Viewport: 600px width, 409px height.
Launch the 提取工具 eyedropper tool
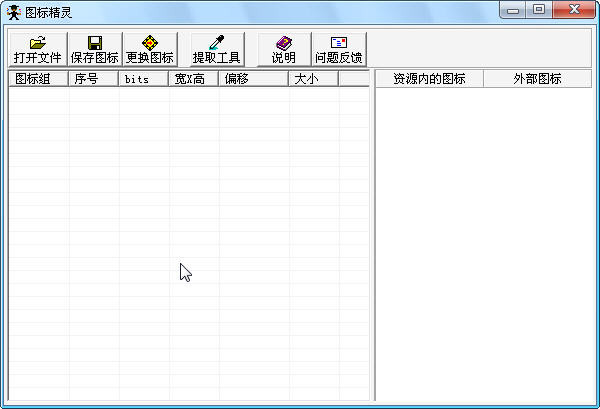coord(217,49)
